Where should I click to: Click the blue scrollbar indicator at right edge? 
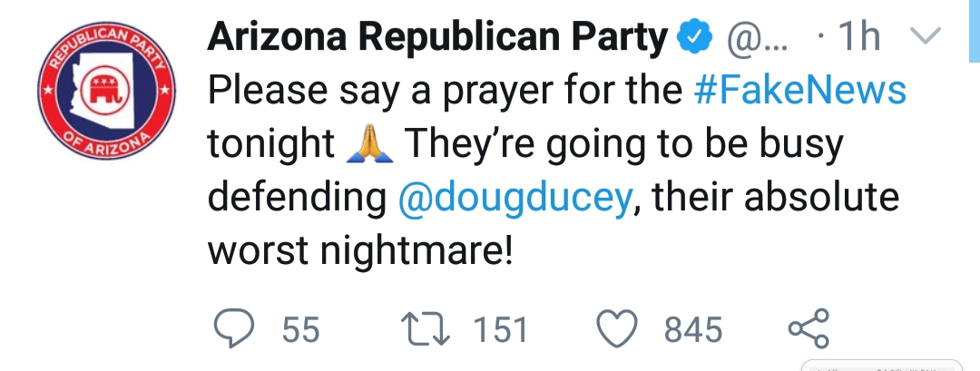[975, 31]
